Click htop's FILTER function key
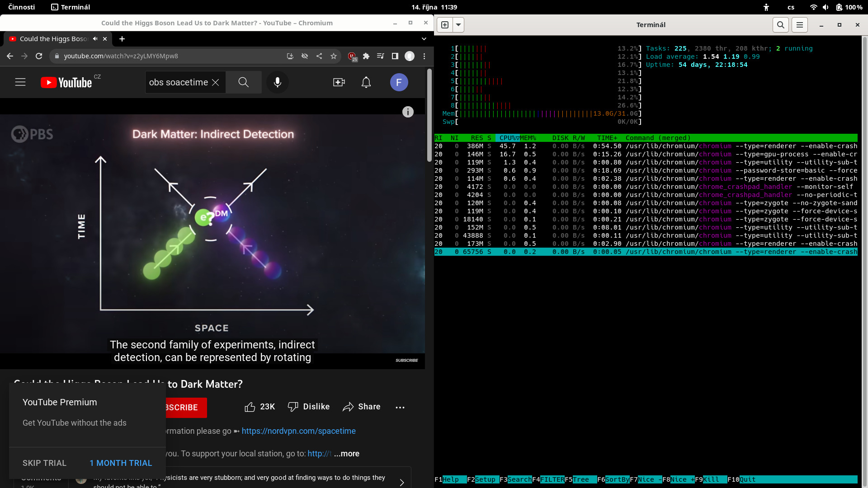868x488 pixels. tap(548, 479)
